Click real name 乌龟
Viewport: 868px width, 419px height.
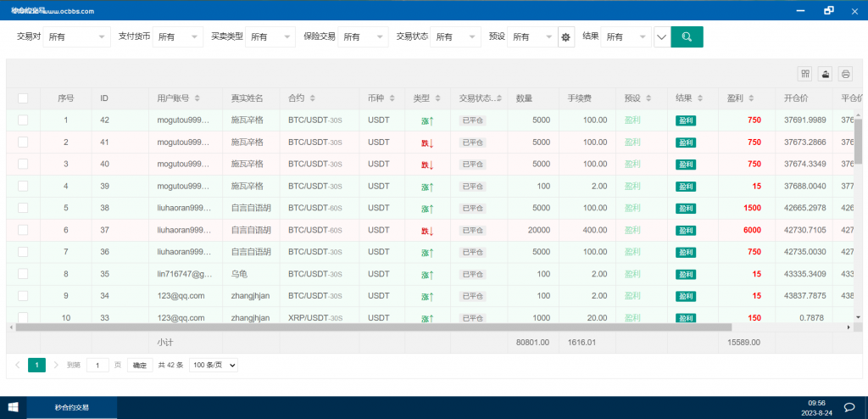(240, 274)
